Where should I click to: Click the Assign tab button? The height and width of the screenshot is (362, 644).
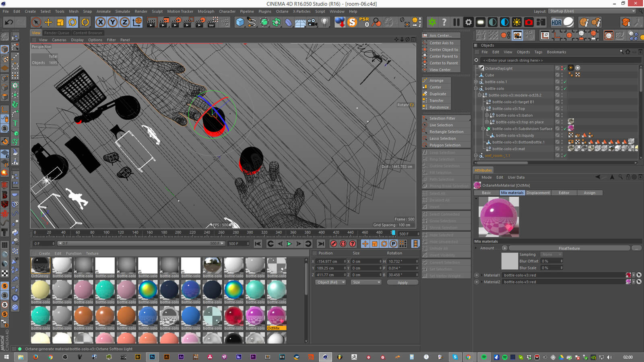click(589, 193)
